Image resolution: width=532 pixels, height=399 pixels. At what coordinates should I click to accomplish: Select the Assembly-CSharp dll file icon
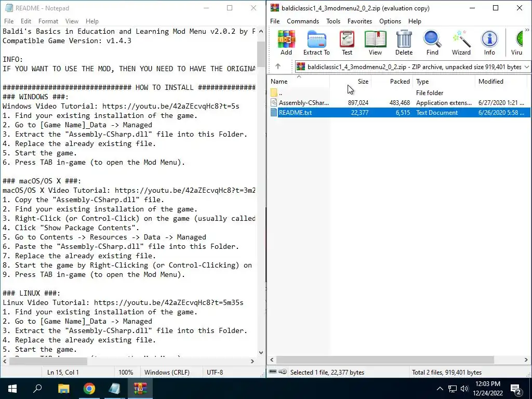pyautogui.click(x=274, y=102)
